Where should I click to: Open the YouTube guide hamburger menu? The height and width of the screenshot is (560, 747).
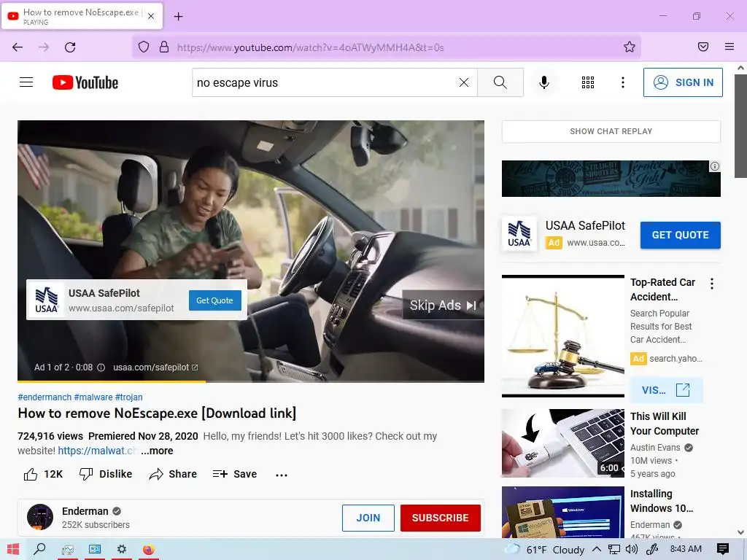26,82
